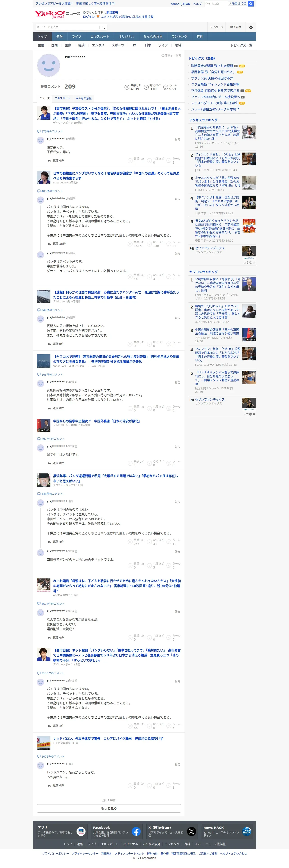
Task: Click 共感した icon with count 66
Action: (x=130, y=726)
